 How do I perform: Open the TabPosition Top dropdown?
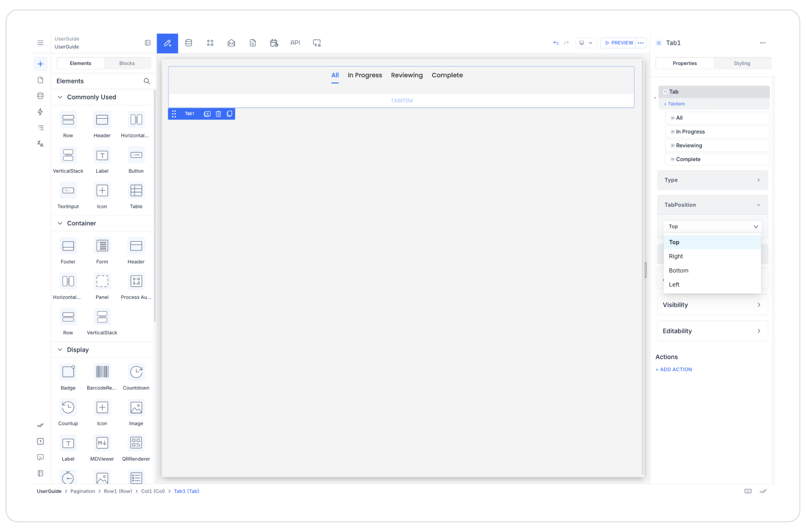coord(712,226)
